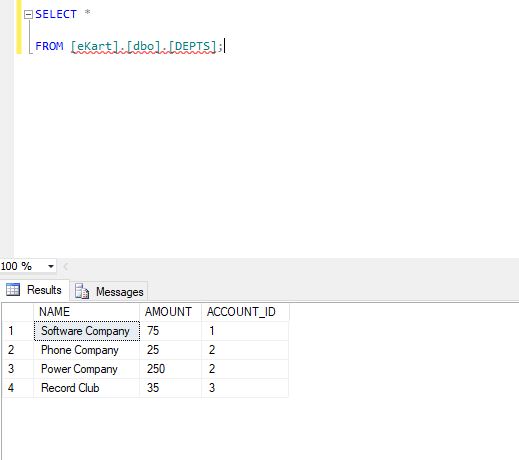
Task: Click the scroll-left arrow beside zoom box
Action: tap(66, 266)
